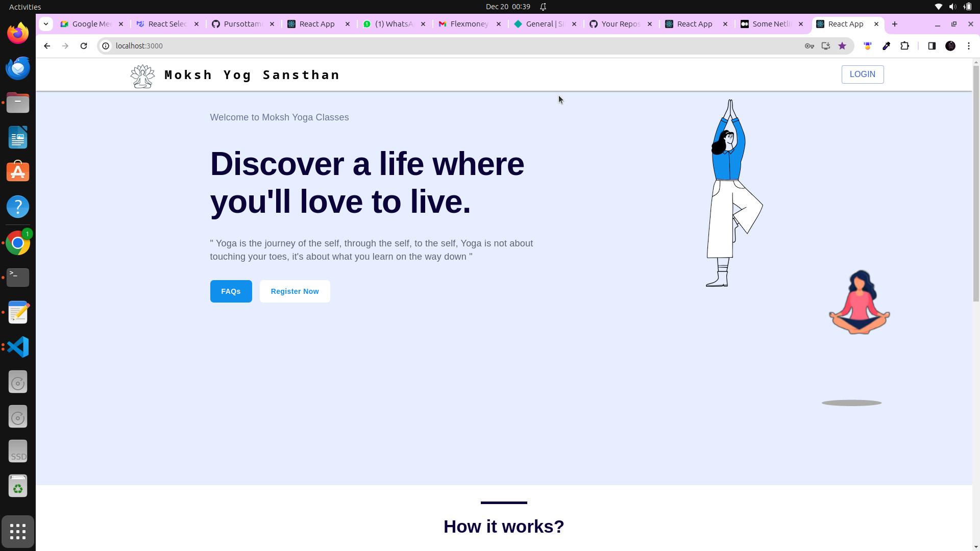The image size is (980, 551).
Task: Click the Register Now button
Action: click(295, 291)
